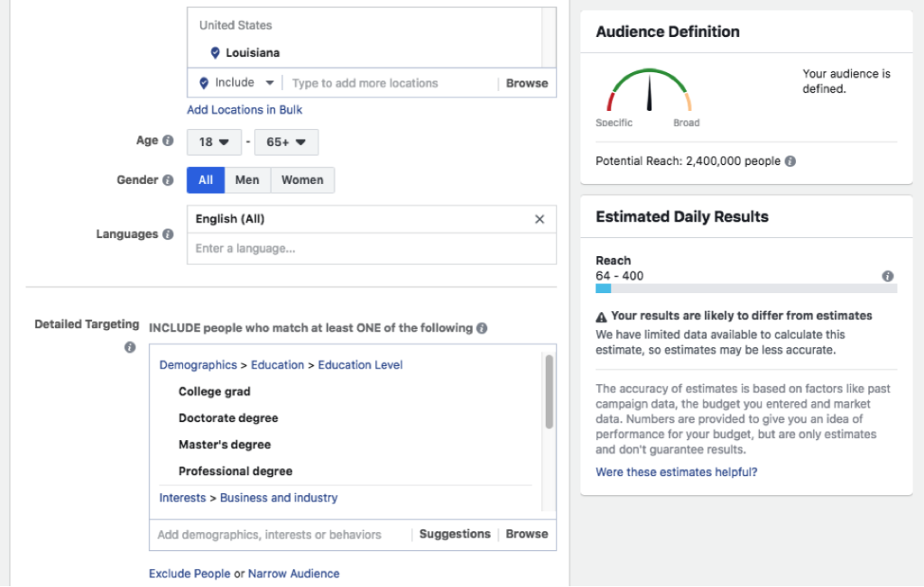Click the info icon beside Gender
This screenshot has height=587, width=924.
[168, 180]
